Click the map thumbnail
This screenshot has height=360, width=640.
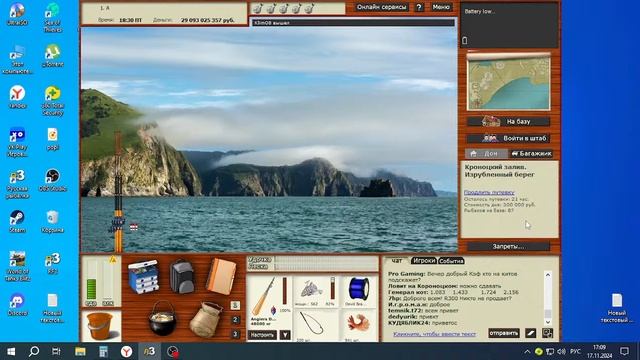point(509,82)
